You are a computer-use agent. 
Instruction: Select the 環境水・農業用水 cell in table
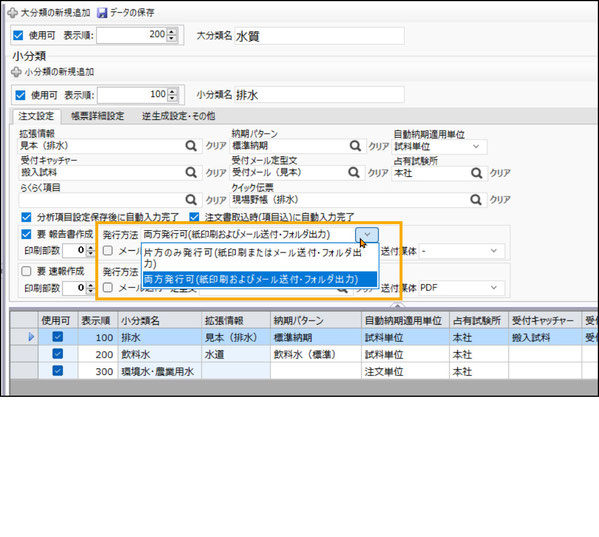[159, 371]
